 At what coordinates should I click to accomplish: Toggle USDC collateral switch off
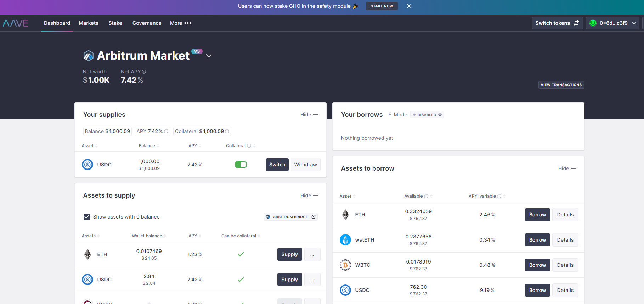[241, 165]
